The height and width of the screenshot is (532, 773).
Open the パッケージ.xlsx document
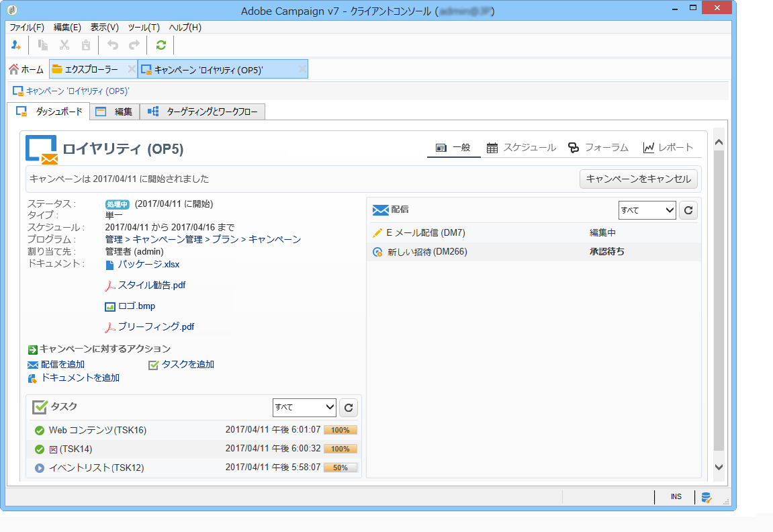pos(148,264)
